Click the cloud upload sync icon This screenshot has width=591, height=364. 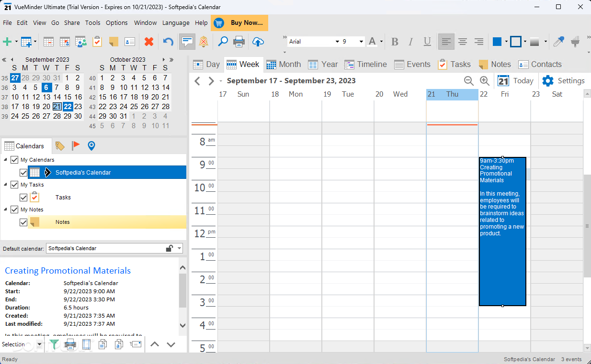pos(258,42)
